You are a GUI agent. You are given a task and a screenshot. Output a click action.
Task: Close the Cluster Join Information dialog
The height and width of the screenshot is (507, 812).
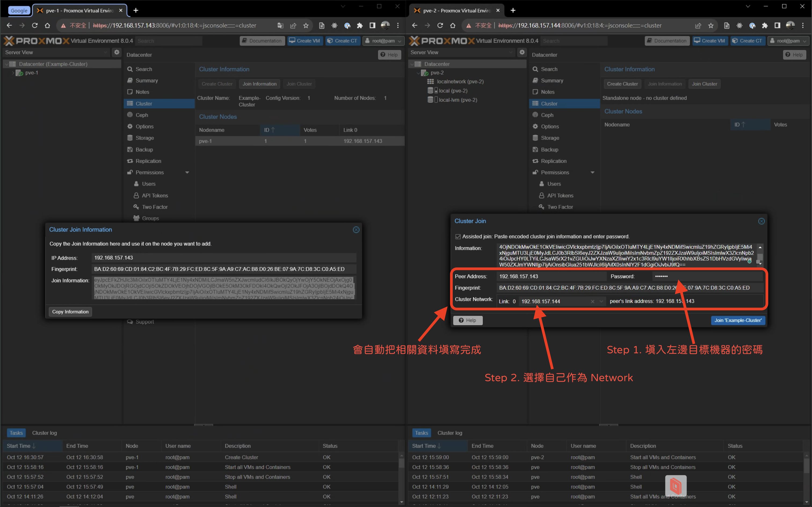(356, 230)
